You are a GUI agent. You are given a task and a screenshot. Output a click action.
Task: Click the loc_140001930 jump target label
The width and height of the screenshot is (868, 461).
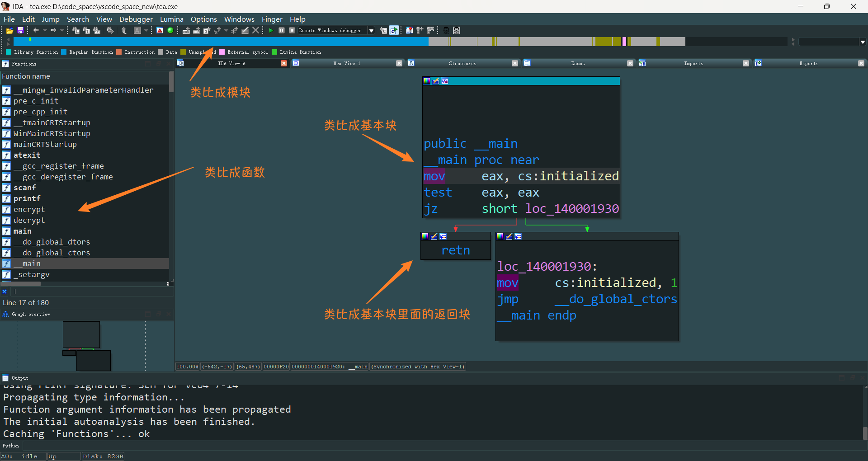(572, 209)
